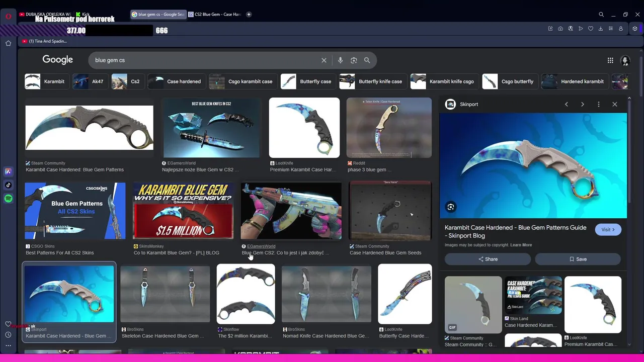
Task: Open the page translate icon
Action: 571,29
